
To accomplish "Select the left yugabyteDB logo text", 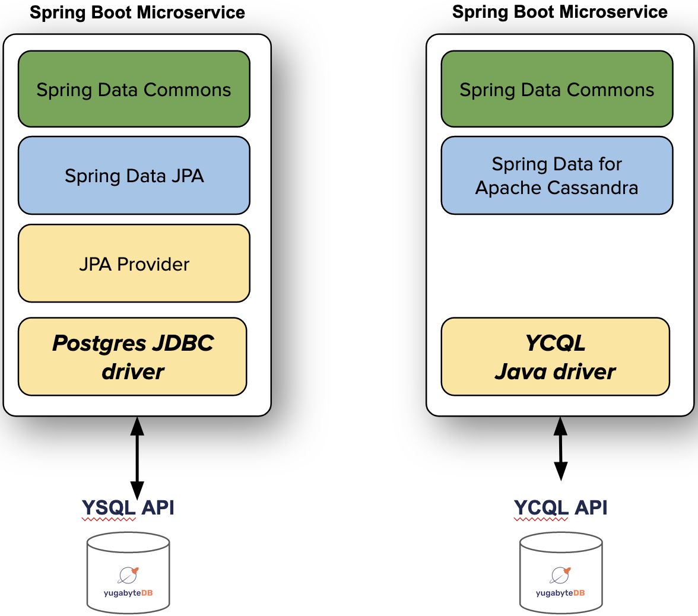I will [x=128, y=593].
